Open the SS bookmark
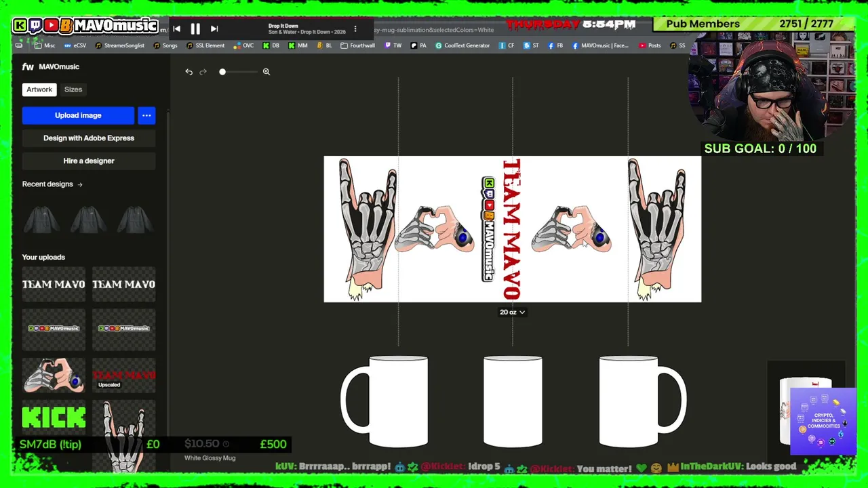 pyautogui.click(x=677, y=45)
